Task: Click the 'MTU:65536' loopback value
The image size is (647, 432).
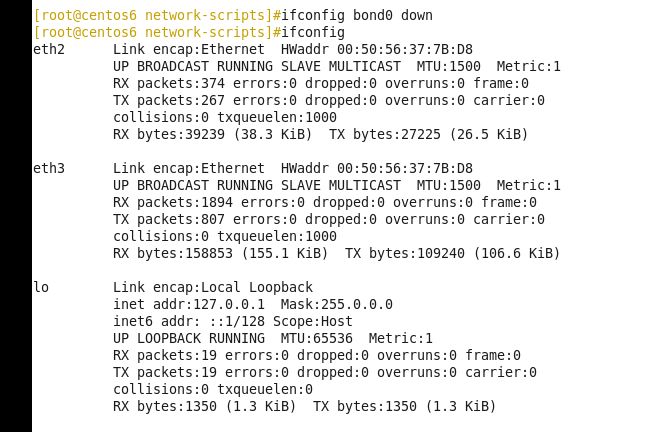Action: 316,338
